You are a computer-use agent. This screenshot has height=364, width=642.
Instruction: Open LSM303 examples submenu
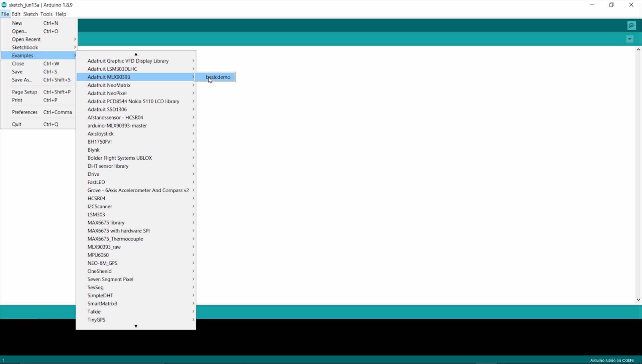point(136,215)
